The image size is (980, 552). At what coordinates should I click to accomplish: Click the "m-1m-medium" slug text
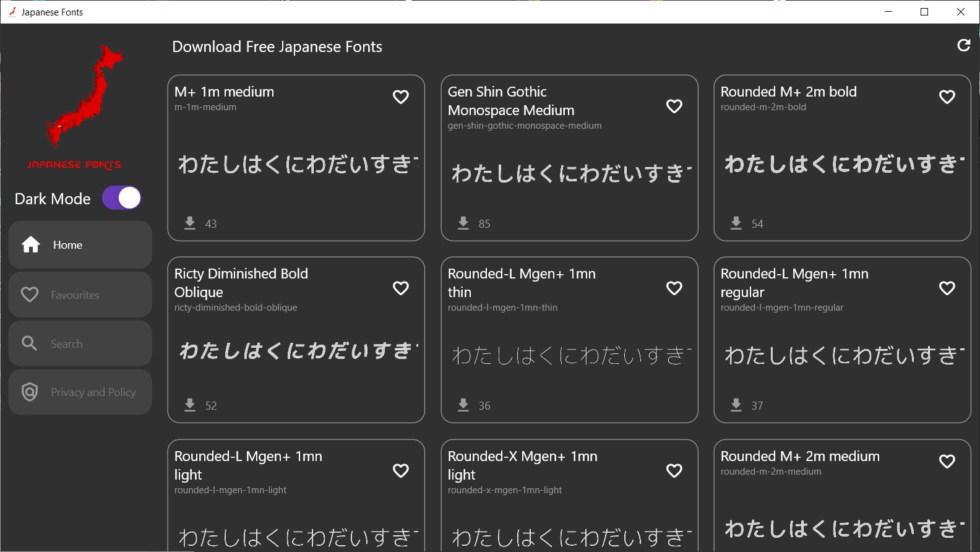[x=205, y=107]
